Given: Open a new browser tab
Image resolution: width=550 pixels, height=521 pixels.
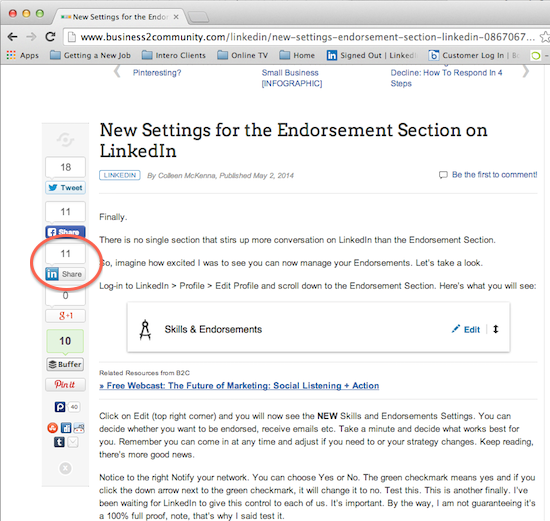Looking at the screenshot, I should tap(199, 17).
